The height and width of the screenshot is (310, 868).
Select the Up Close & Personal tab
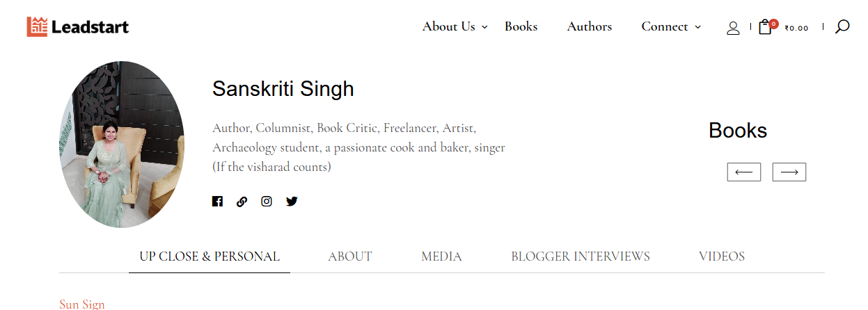[x=210, y=256]
